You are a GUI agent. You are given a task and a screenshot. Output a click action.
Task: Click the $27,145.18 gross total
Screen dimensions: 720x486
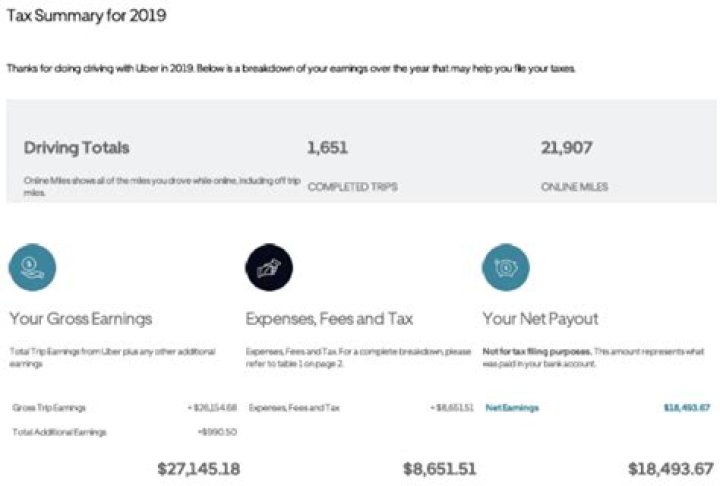[199, 468]
